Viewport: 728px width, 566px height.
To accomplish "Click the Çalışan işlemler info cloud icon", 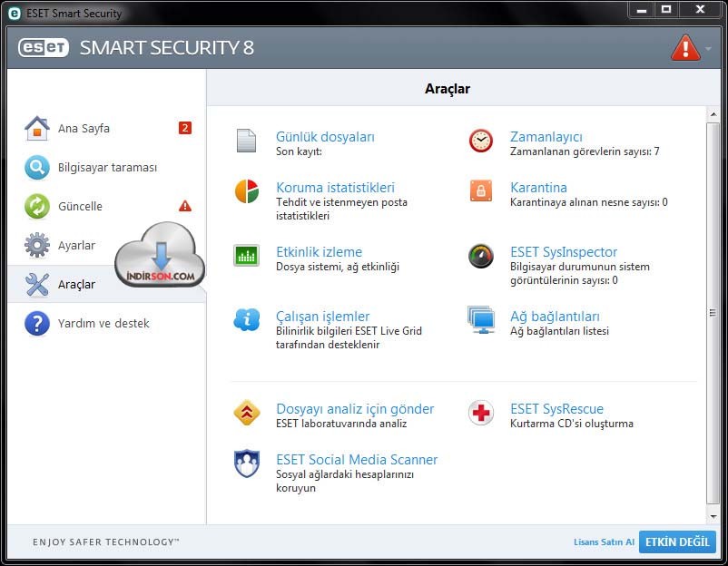I will 247,319.
